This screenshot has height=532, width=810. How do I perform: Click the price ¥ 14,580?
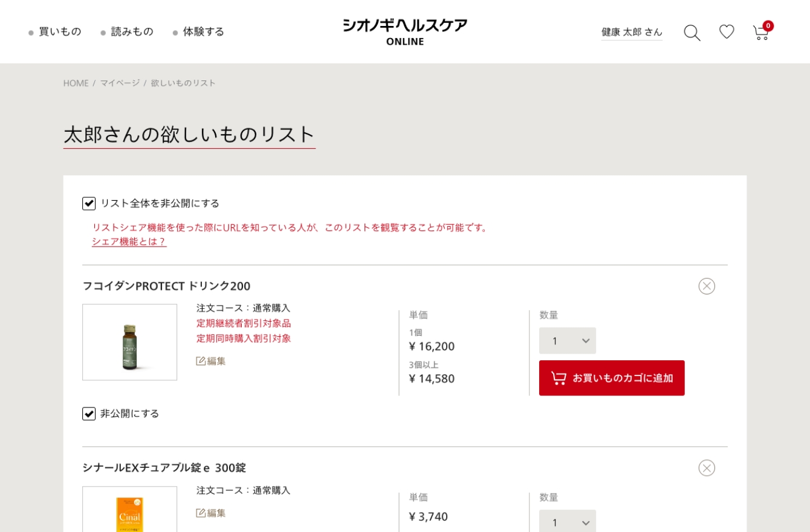pyautogui.click(x=432, y=378)
